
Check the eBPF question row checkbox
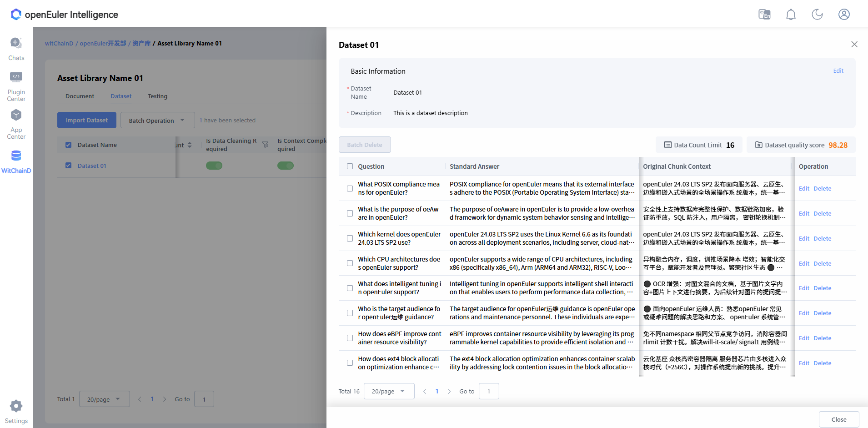[350, 338]
